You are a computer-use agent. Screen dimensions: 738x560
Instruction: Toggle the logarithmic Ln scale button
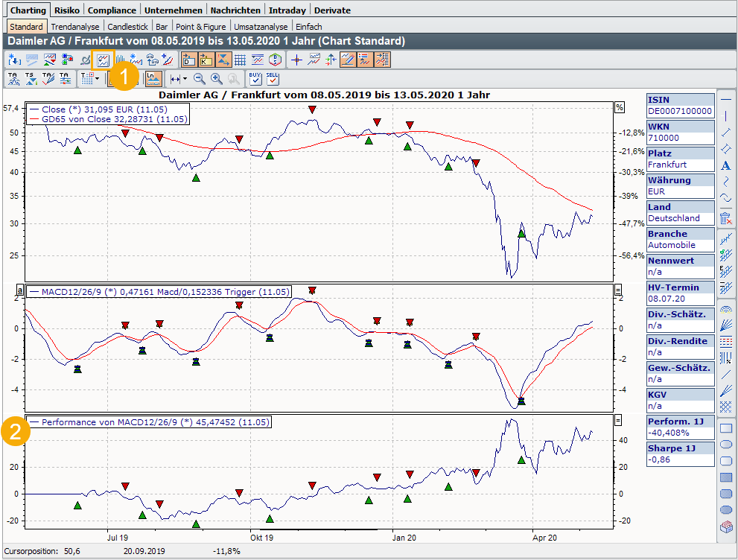coord(153,78)
